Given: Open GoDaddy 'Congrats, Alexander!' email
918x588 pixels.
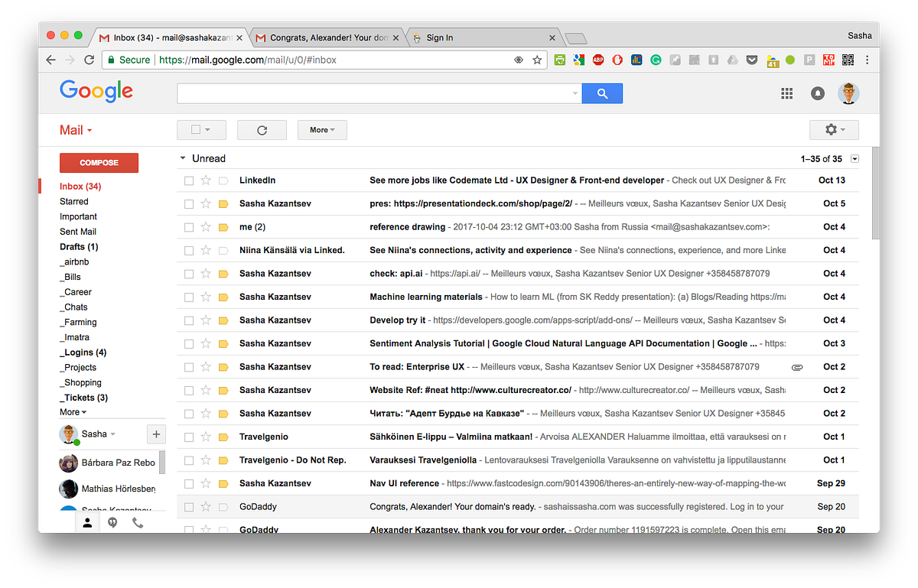Looking at the screenshot, I should 517,507.
